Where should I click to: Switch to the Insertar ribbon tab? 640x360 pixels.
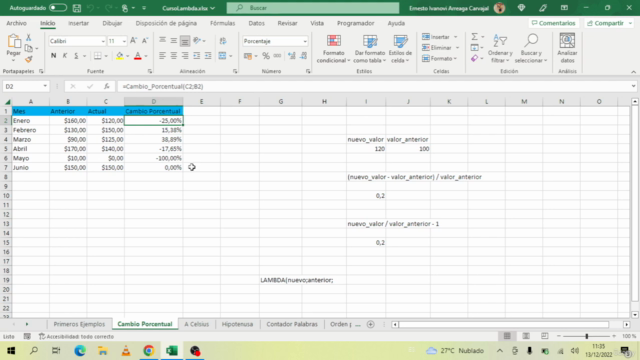(78, 23)
